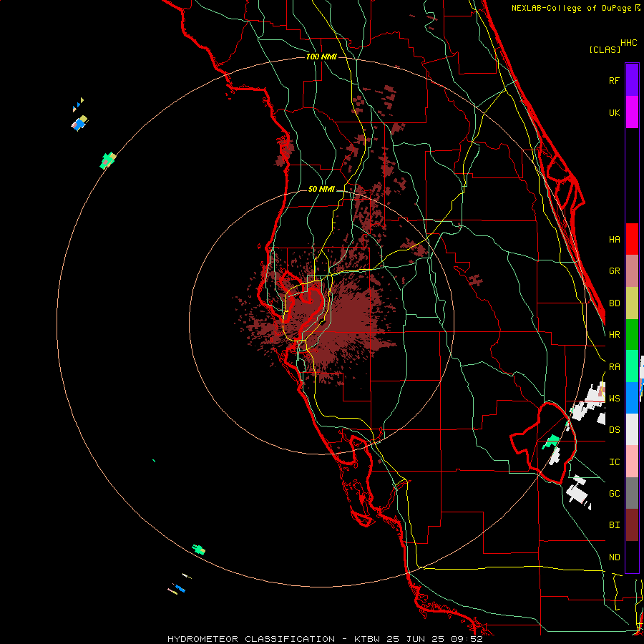
Task: Click the '09:52' timestamp text
Action: (x=467, y=639)
